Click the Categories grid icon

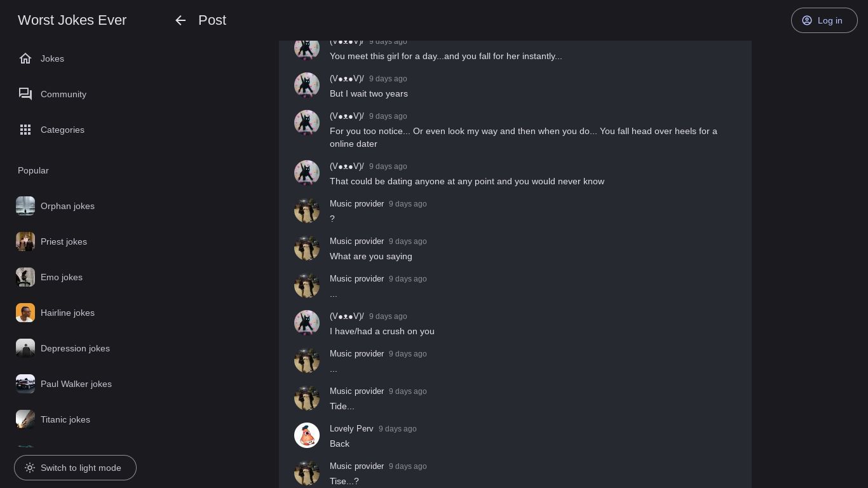point(25,130)
